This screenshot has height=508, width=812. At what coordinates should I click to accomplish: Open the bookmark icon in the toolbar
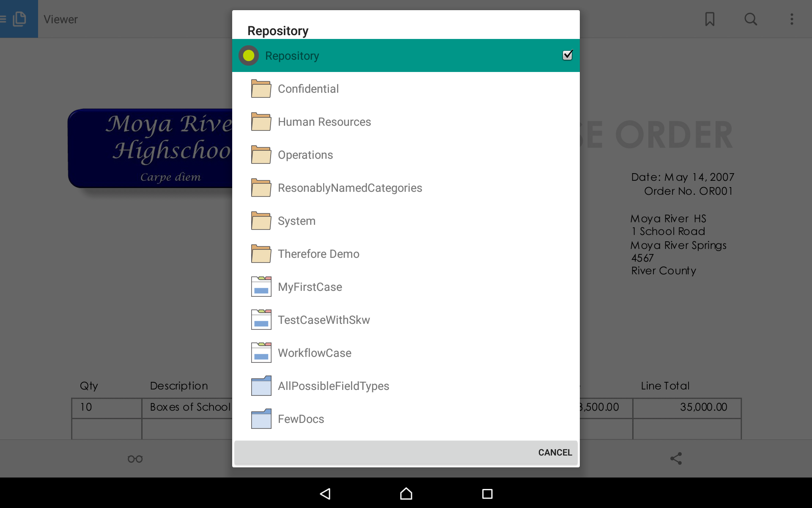(x=710, y=19)
